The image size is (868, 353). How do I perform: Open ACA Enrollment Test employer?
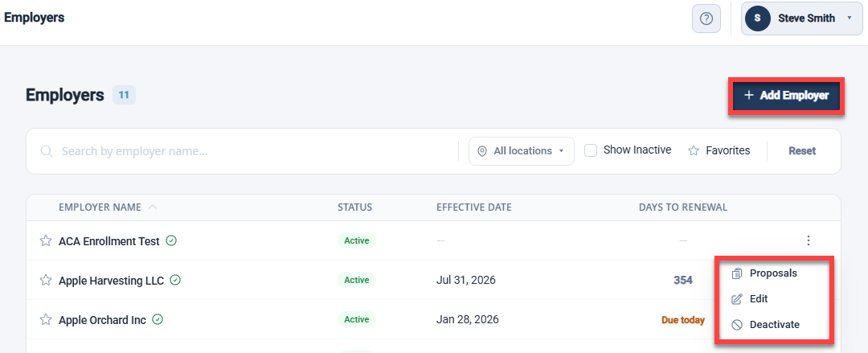click(x=109, y=241)
